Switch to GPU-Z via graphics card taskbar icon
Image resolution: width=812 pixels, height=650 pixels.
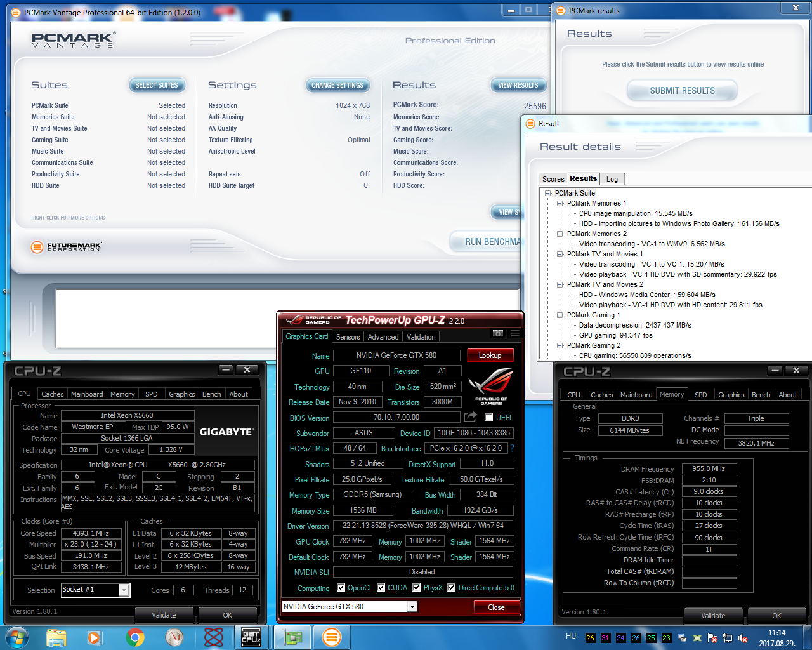[292, 637]
